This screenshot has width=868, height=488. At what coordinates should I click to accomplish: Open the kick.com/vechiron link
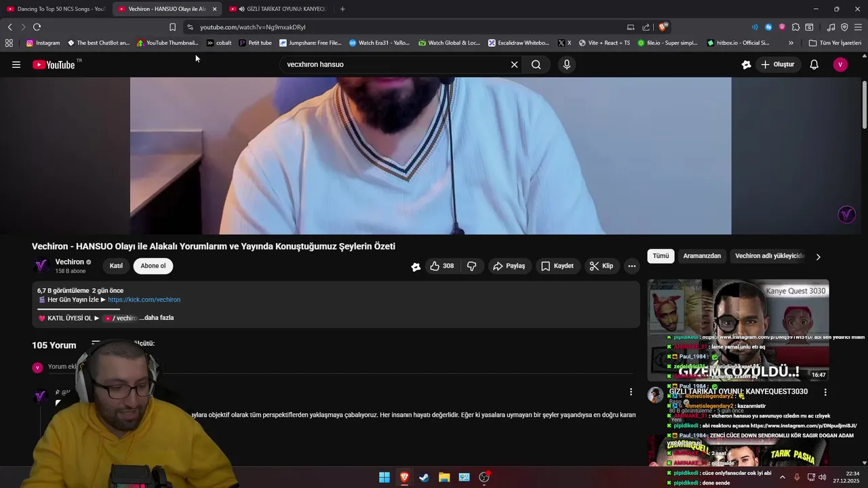(x=144, y=300)
